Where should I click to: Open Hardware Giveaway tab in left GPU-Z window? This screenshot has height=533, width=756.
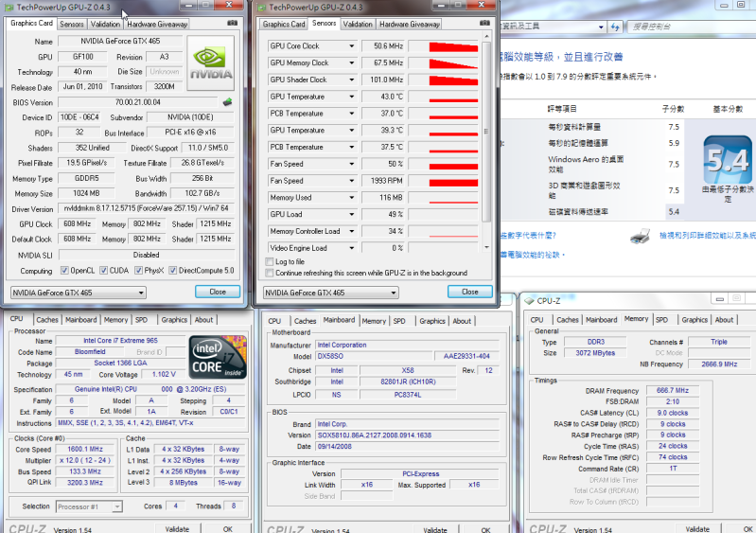tap(157, 24)
